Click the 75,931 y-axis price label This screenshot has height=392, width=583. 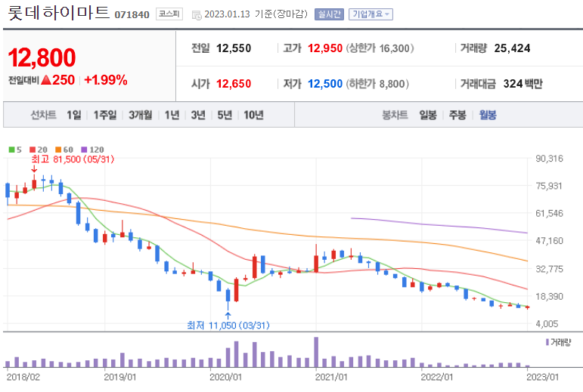pyautogui.click(x=549, y=186)
